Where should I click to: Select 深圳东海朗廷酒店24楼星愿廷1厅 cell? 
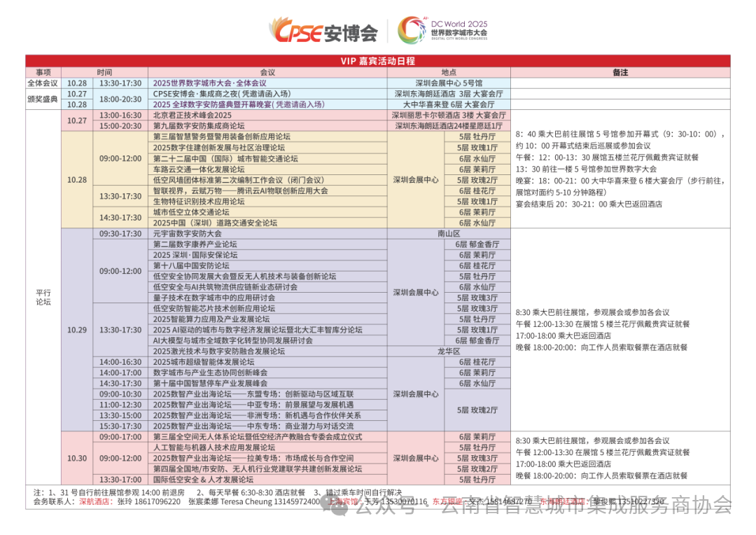(449, 126)
